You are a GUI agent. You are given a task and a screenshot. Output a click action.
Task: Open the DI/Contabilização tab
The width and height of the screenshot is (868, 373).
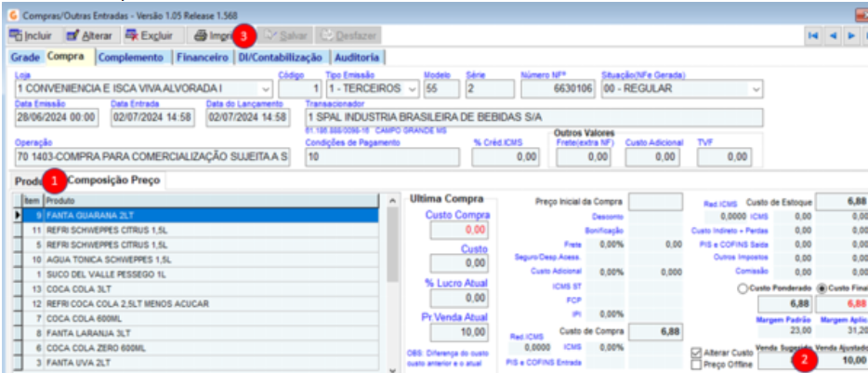[280, 57]
